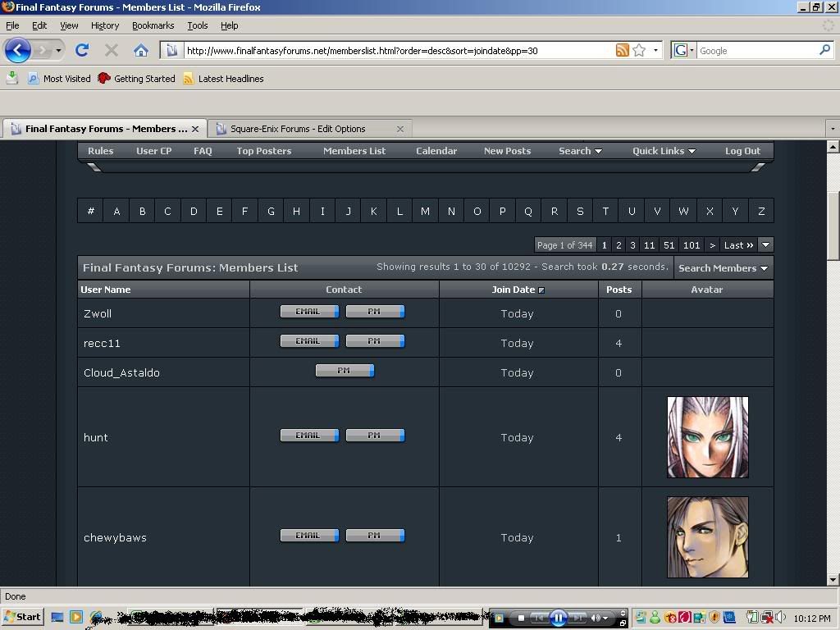Image resolution: width=840 pixels, height=630 pixels.
Task: Reload the page with the Refresh icon
Action: (x=82, y=50)
